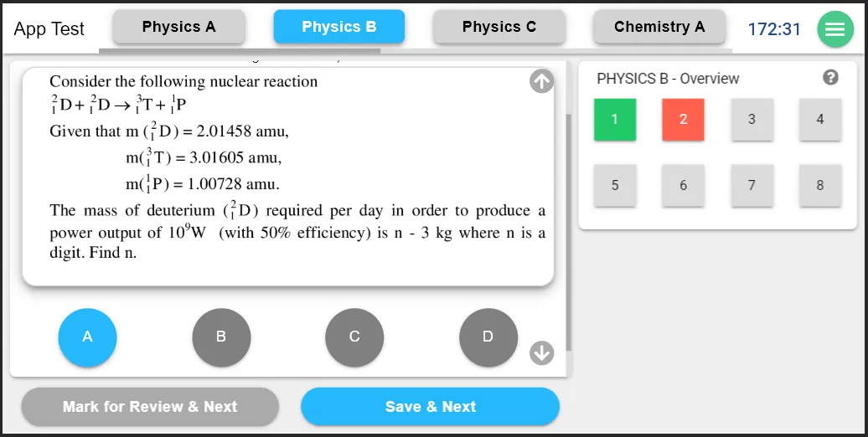Choose answer option B
The width and height of the screenshot is (868, 437).
coord(221,337)
